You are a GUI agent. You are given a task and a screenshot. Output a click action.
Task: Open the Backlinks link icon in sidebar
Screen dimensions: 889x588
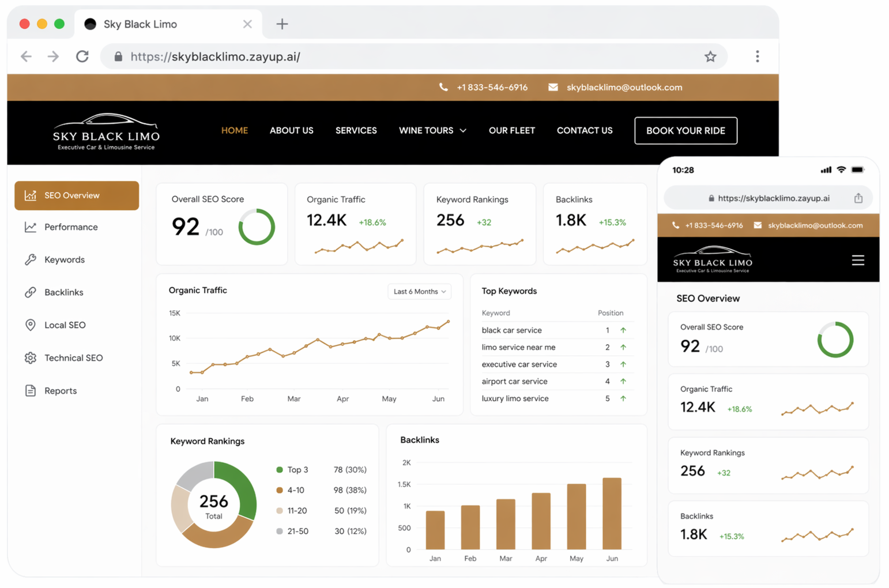point(31,293)
